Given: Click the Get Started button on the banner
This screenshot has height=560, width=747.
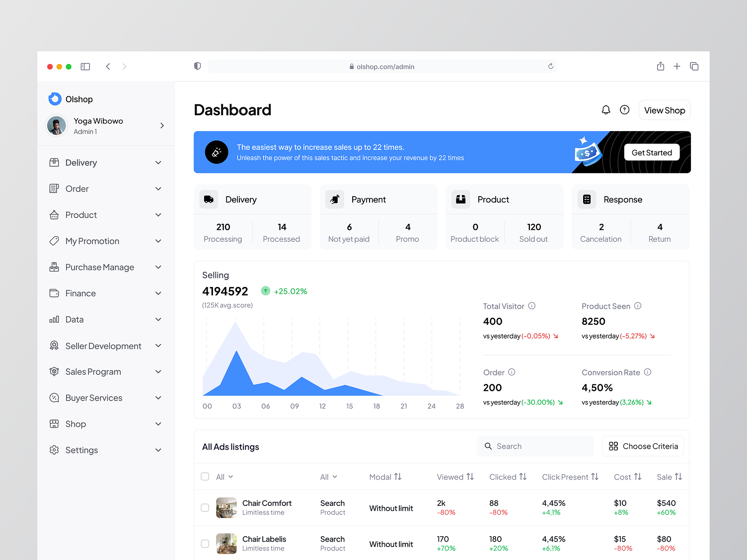Looking at the screenshot, I should (x=652, y=152).
